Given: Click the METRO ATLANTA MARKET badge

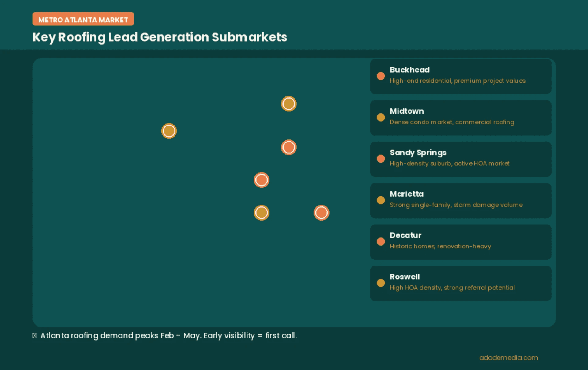Looking at the screenshot, I should (83, 19).
